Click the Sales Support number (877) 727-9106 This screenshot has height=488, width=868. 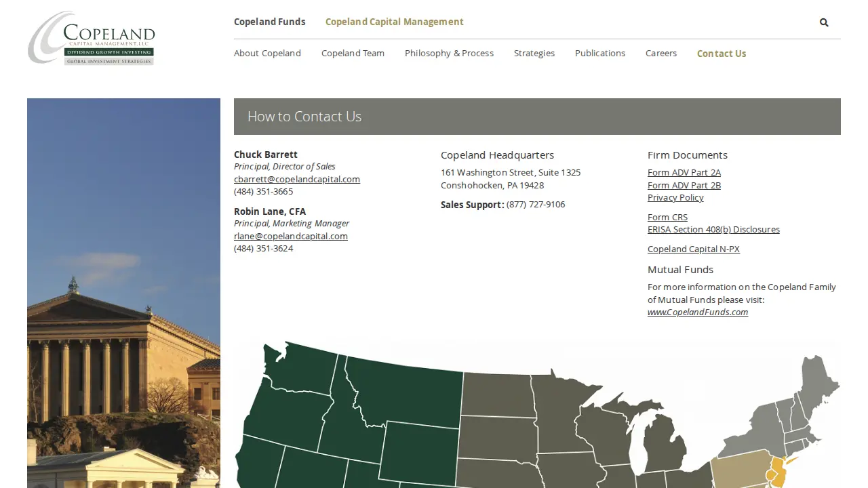tap(536, 204)
